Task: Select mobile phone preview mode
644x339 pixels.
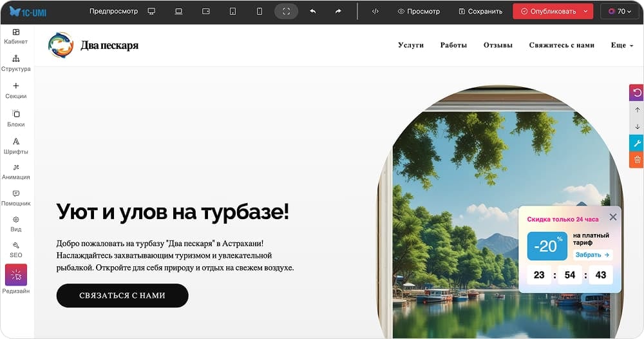Action: [x=259, y=12]
